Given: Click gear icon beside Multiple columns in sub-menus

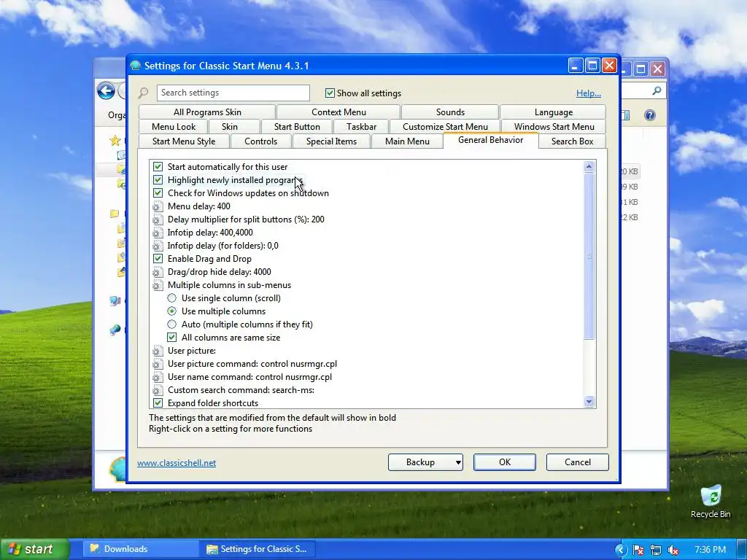Looking at the screenshot, I should (158, 285).
